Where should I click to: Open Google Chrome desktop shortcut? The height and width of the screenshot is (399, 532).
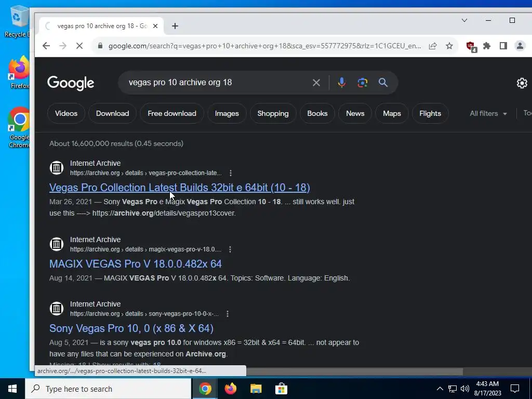tap(19, 128)
